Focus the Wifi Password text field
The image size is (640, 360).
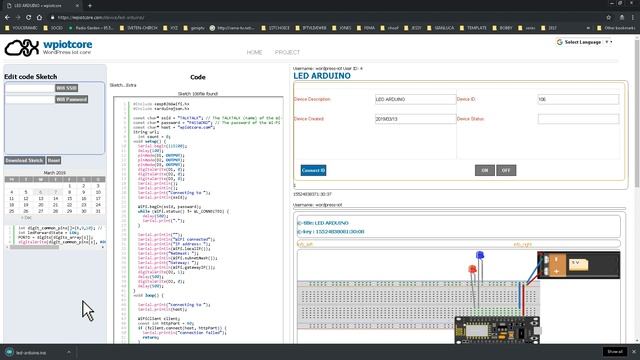pyautogui.click(x=30, y=99)
